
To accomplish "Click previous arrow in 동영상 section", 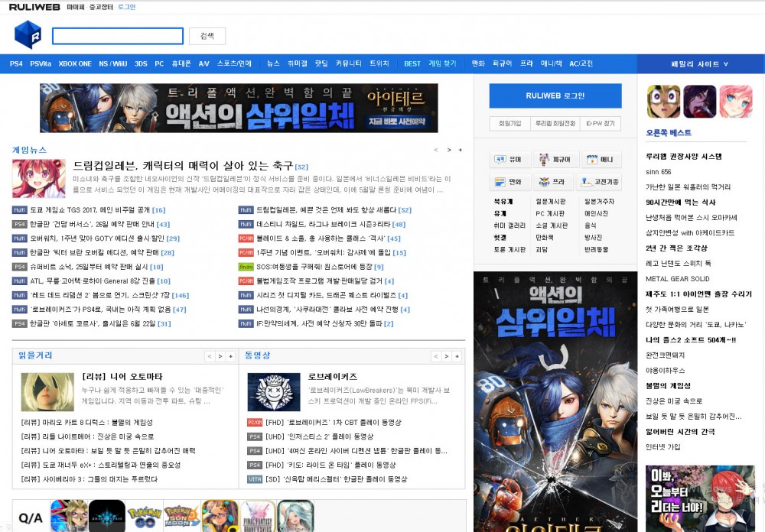I will pyautogui.click(x=436, y=356).
